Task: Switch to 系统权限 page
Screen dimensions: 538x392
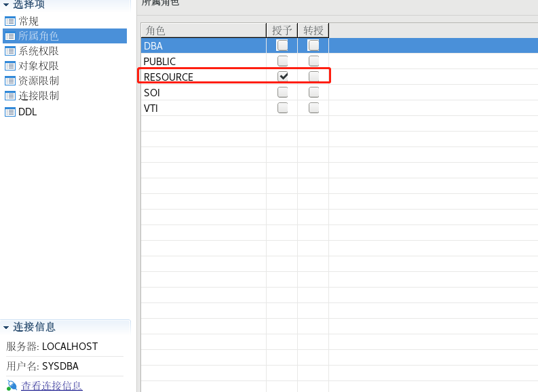Action: 39,51
